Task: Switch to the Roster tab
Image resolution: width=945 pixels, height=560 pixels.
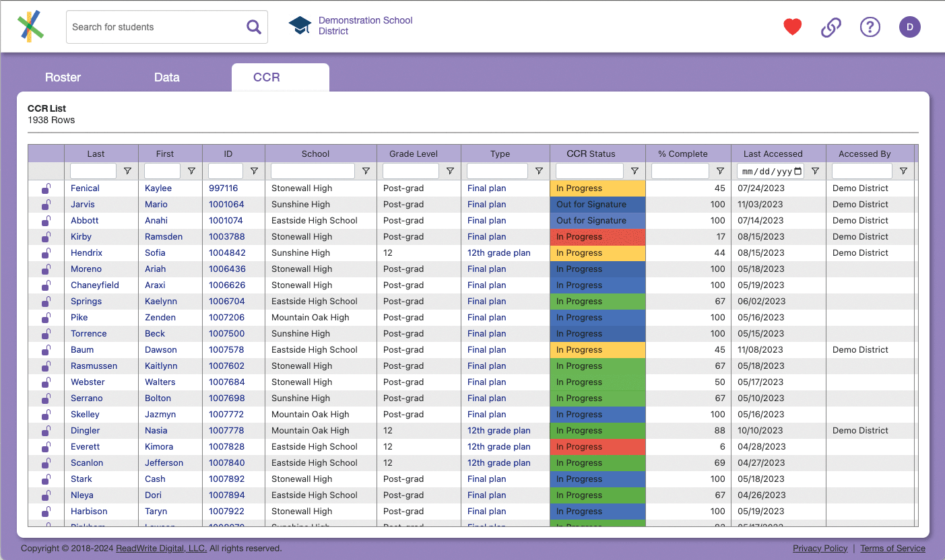Action: point(63,77)
